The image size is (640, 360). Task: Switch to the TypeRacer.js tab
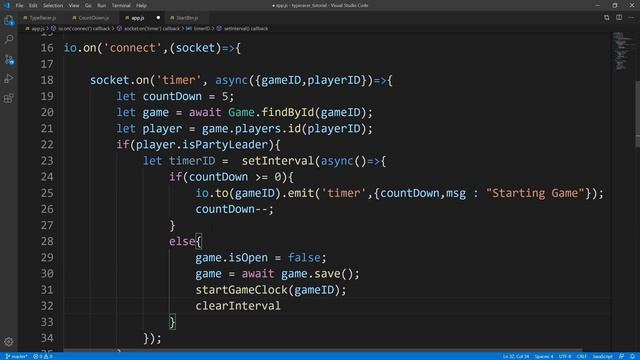[42, 18]
